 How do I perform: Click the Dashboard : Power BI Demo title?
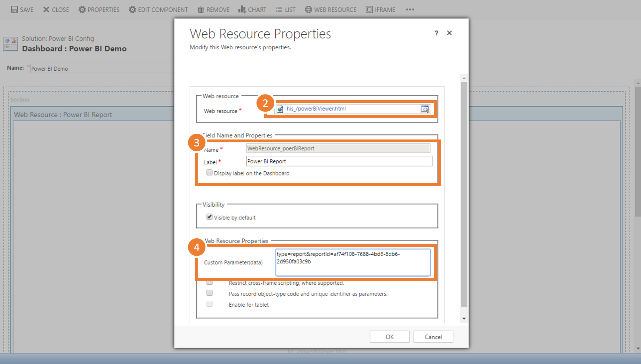[74, 48]
